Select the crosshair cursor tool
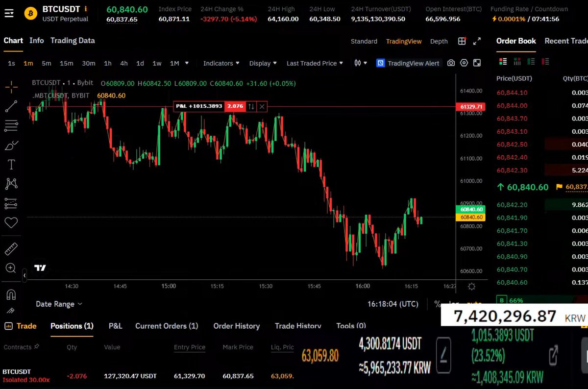 (11, 88)
